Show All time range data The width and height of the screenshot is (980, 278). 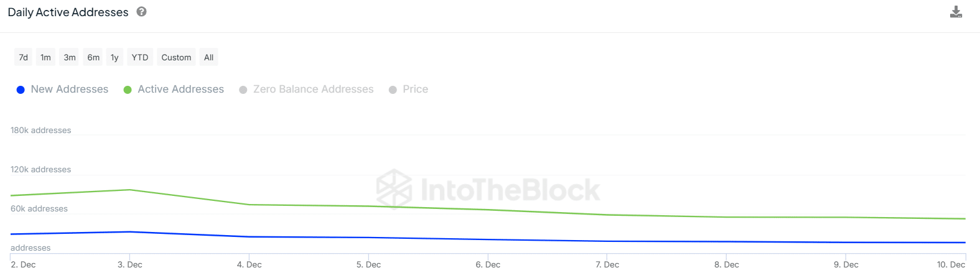coord(209,57)
